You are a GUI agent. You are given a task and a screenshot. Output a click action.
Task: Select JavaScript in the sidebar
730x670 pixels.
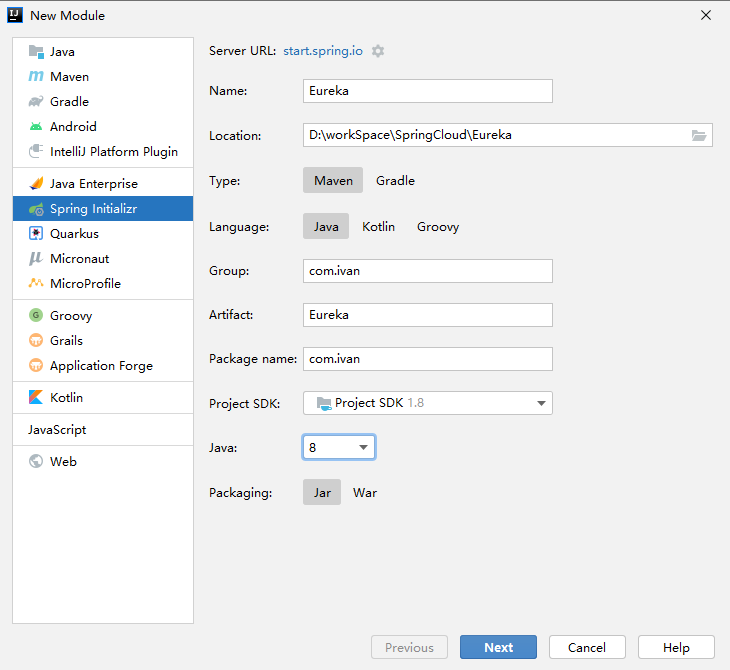[x=103, y=429]
